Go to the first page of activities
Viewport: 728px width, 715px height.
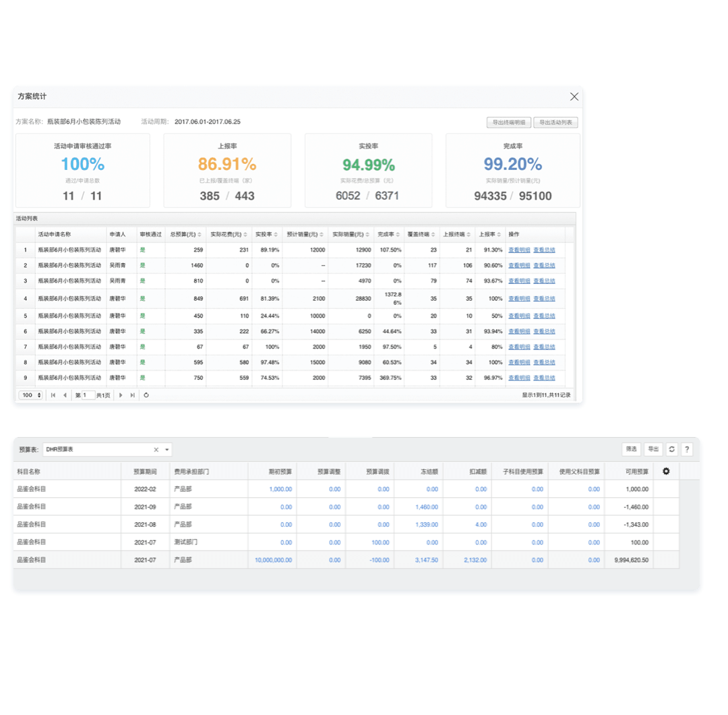tap(53, 395)
